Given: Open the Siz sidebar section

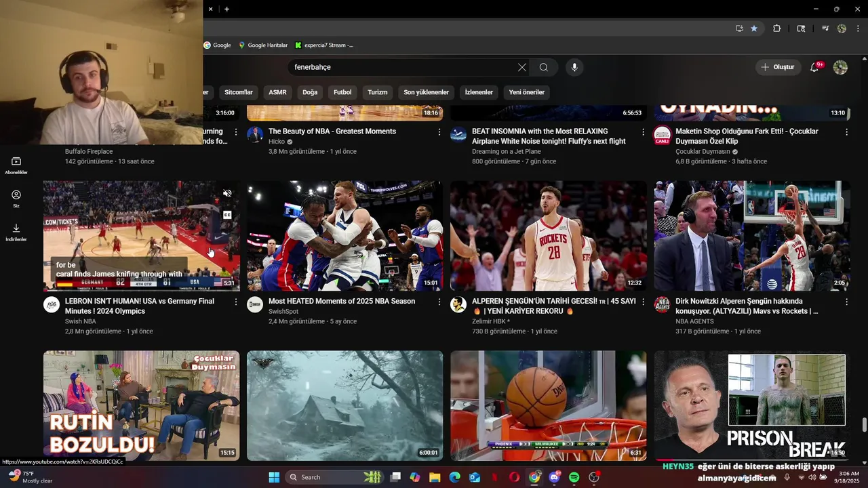Looking at the screenshot, I should 16,199.
